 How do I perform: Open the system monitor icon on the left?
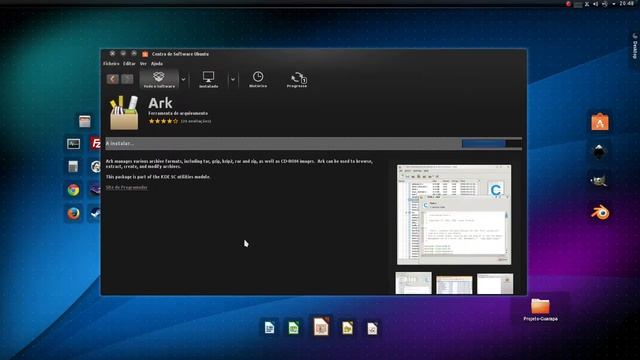point(73,144)
